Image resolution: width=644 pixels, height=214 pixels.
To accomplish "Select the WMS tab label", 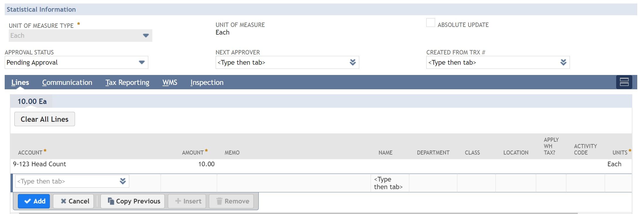I will [170, 82].
